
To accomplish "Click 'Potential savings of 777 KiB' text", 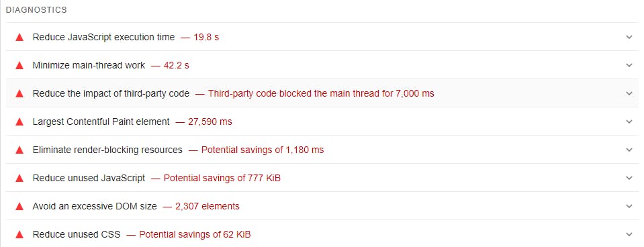I will pyautogui.click(x=222, y=178).
